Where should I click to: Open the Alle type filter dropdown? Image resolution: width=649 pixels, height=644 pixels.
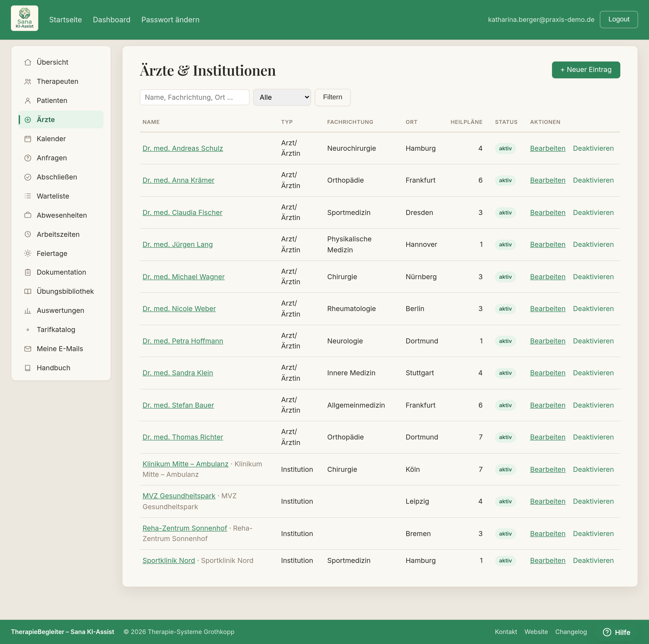point(282,97)
